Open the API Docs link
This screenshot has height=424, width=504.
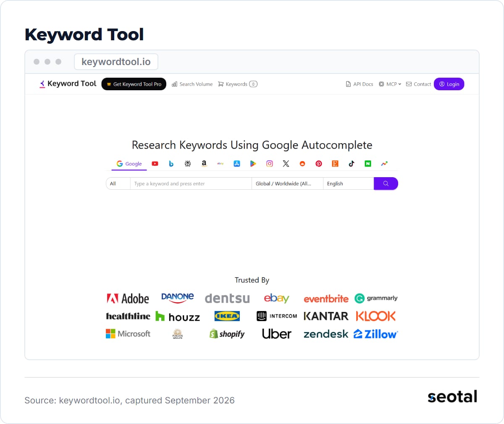(360, 84)
